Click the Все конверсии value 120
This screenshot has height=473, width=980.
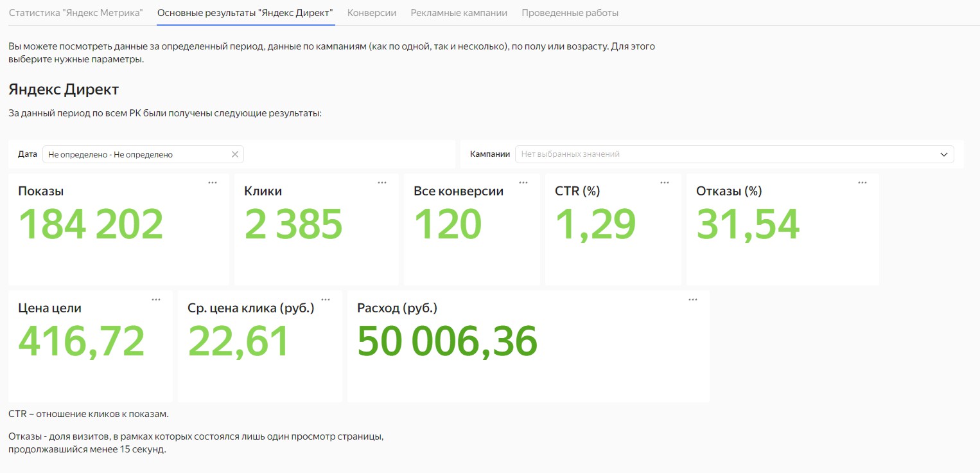click(x=448, y=224)
